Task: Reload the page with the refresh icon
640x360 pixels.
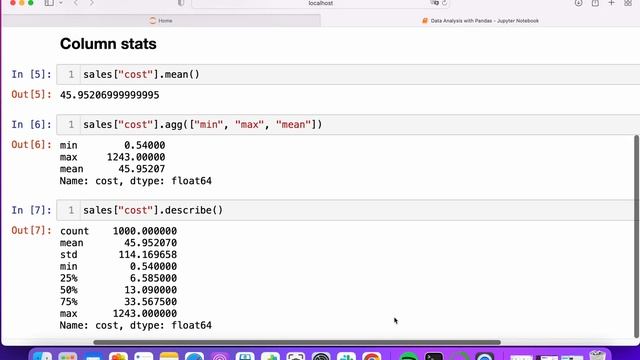Action: click(444, 3)
